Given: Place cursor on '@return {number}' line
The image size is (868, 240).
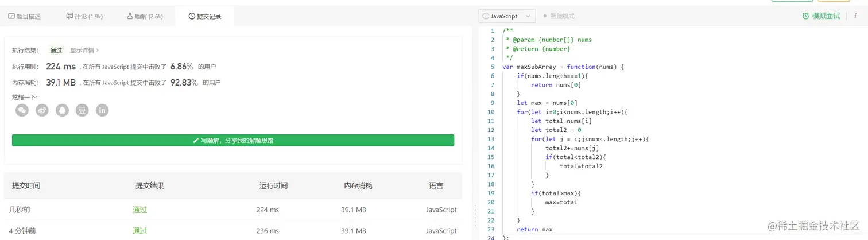Looking at the screenshot, I should [x=537, y=49].
